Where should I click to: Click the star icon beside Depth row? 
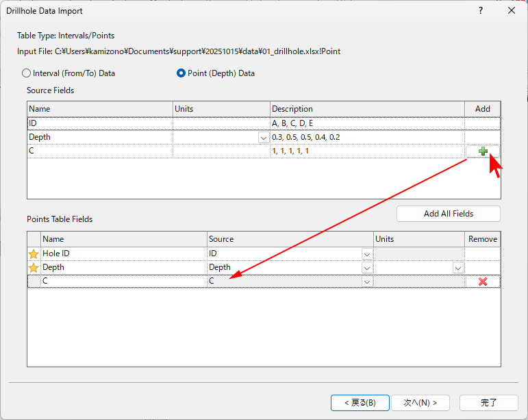(x=34, y=268)
